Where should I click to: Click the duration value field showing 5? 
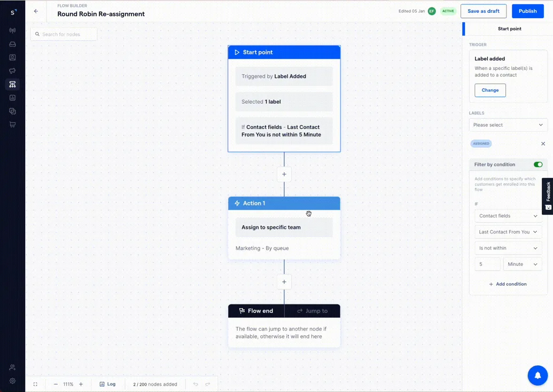[487, 264]
